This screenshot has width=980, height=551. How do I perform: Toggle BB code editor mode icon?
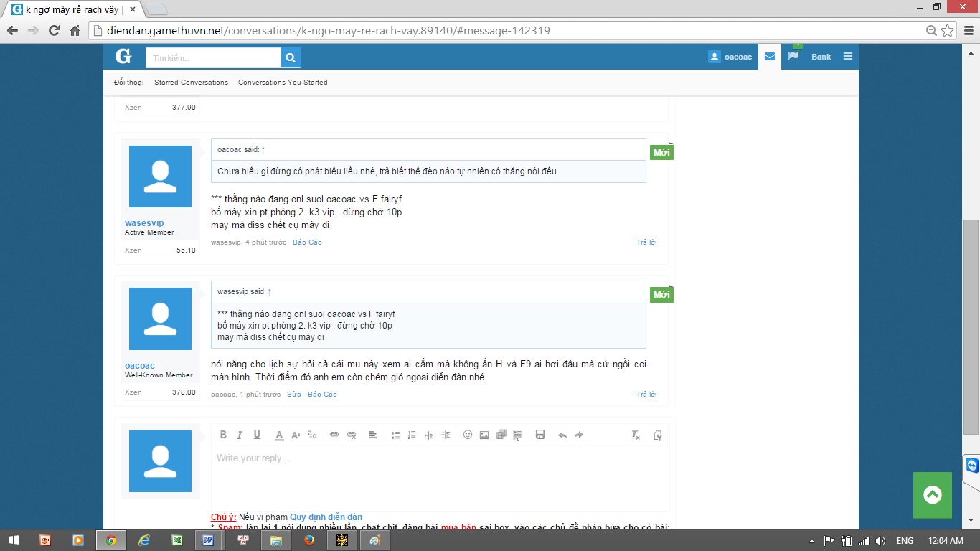[x=657, y=435]
